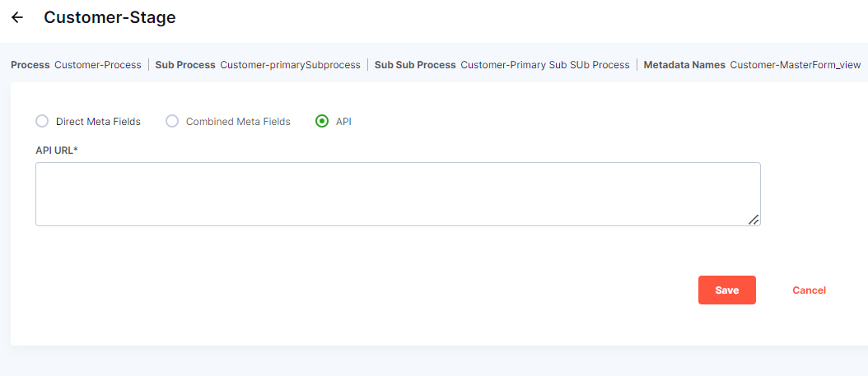The width and height of the screenshot is (868, 376).
Task: Select the API radio button
Action: click(x=322, y=121)
